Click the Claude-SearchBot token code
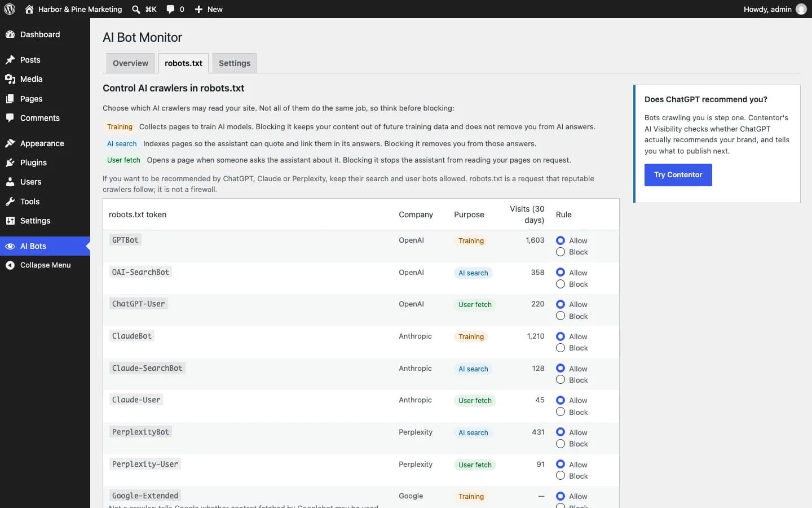The image size is (812, 508). coord(147,368)
